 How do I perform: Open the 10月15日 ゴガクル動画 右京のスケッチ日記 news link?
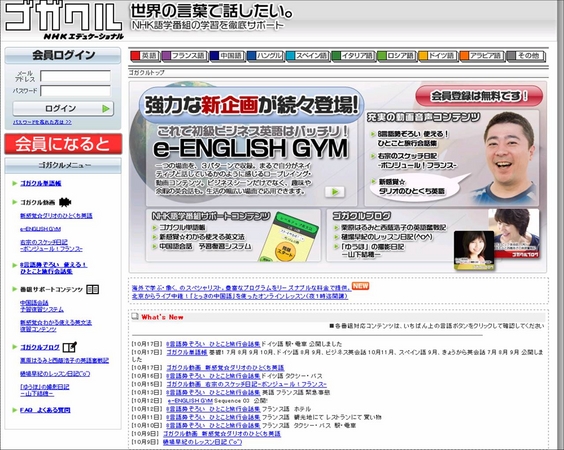246,384
